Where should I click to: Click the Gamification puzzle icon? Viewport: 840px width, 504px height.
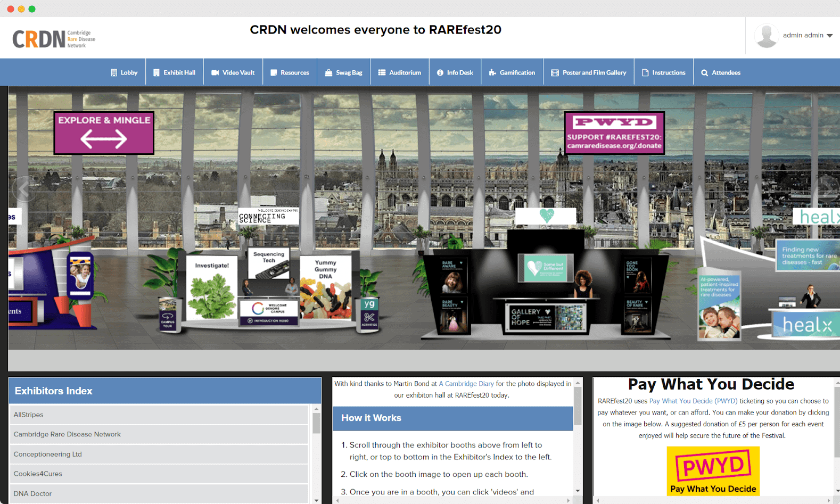pos(492,72)
